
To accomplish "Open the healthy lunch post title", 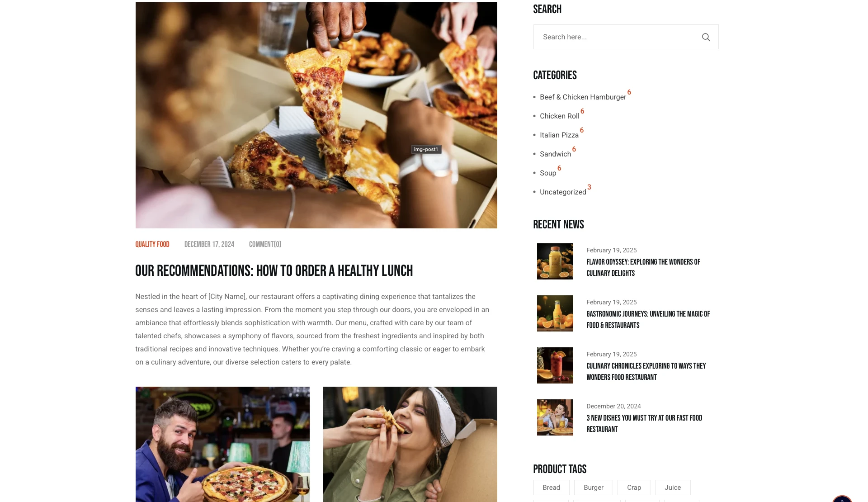I will 274,271.
